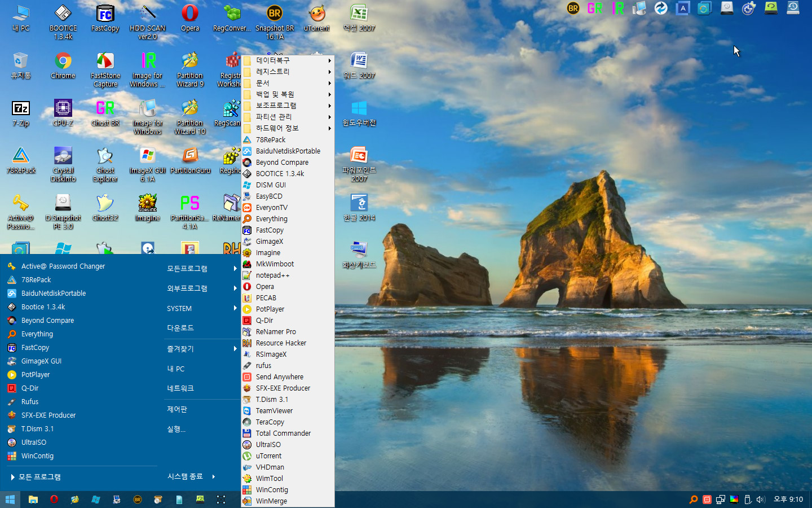Expand the 파티션 관리 submenu folder
812x508 pixels.
[288, 117]
